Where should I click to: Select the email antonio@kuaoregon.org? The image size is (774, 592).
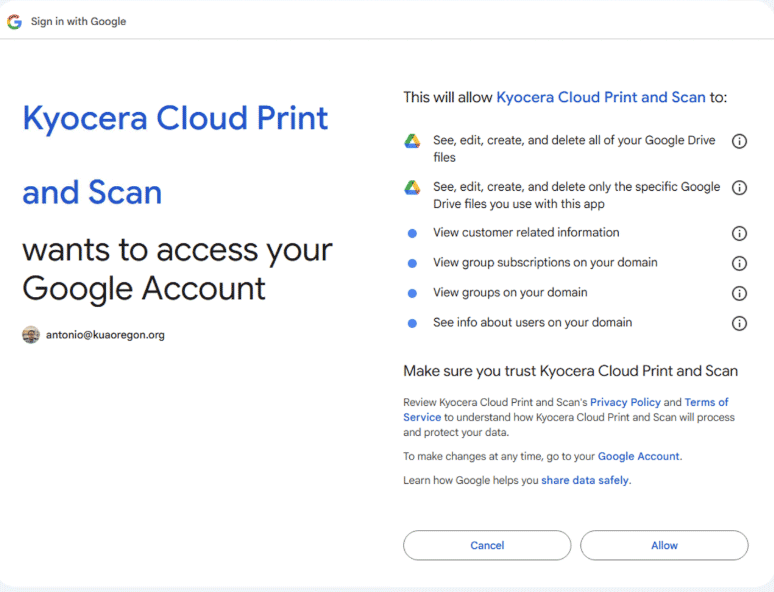(x=105, y=335)
